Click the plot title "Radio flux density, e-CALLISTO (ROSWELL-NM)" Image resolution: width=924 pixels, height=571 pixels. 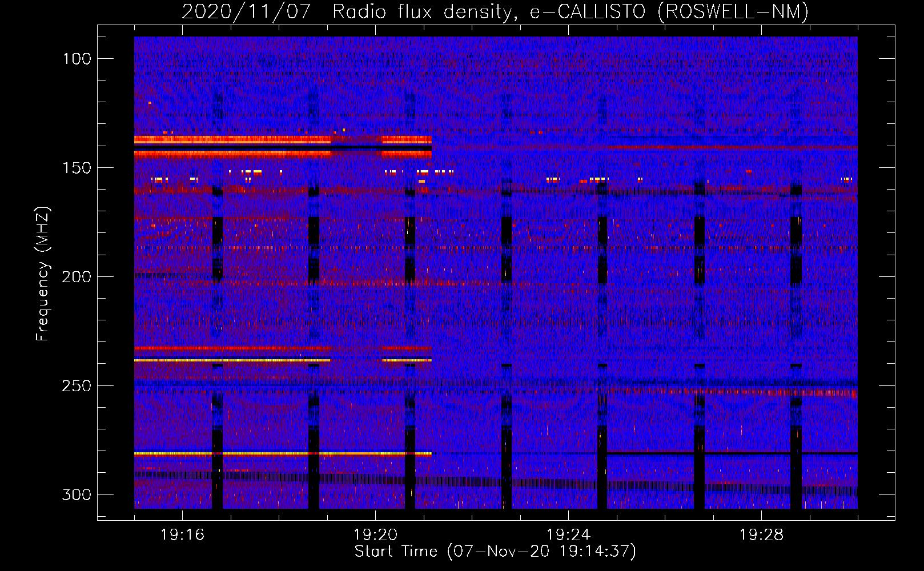(571, 11)
